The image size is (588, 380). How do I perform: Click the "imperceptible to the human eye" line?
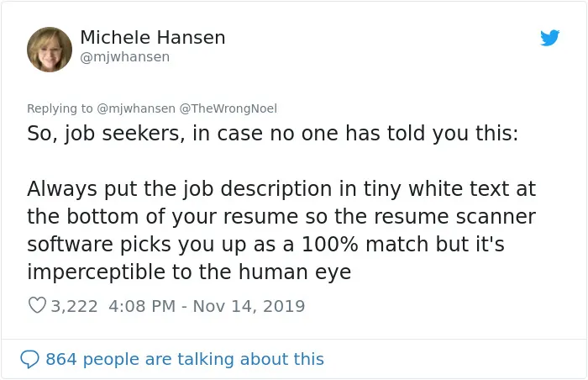189,272
